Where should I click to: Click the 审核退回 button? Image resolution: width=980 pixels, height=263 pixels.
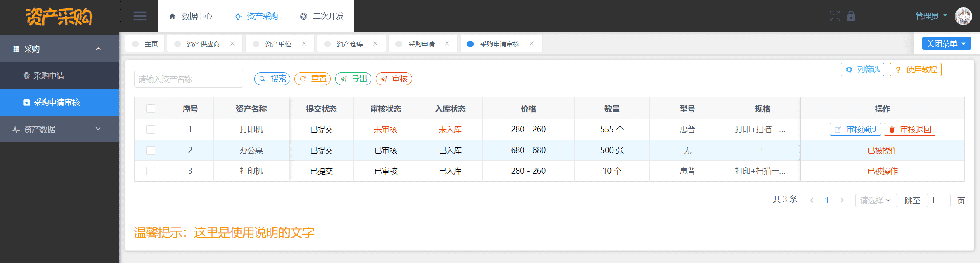coord(909,130)
